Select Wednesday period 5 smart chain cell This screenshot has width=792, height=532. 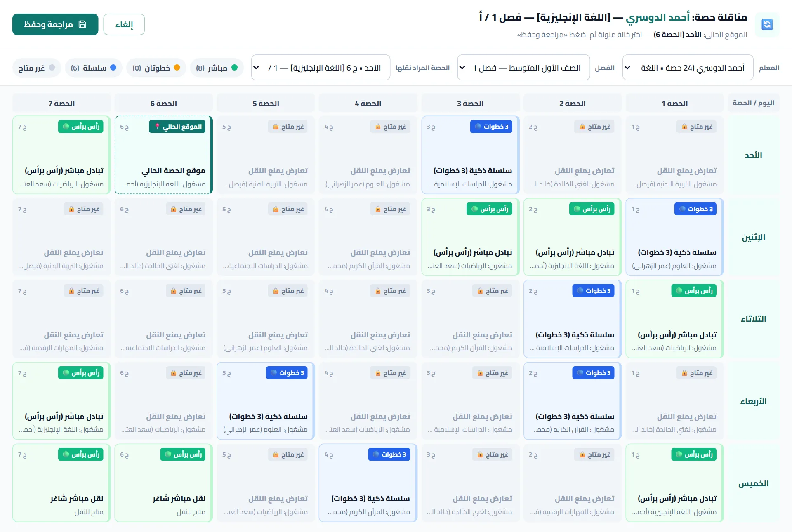(x=266, y=401)
